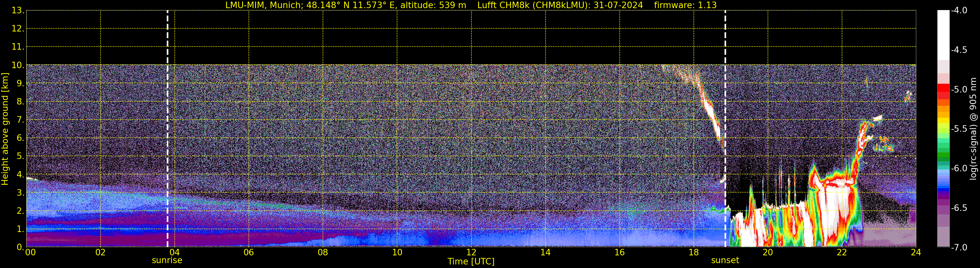Click time-axis tick label "18"

(x=694, y=252)
